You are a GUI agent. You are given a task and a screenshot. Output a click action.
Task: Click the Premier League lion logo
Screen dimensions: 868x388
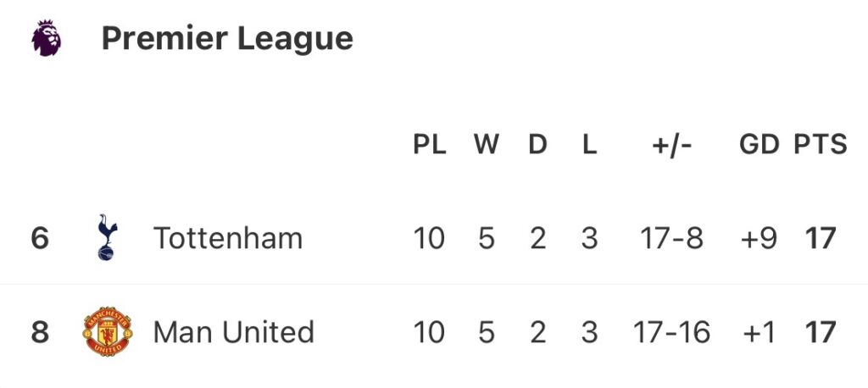click(x=46, y=39)
